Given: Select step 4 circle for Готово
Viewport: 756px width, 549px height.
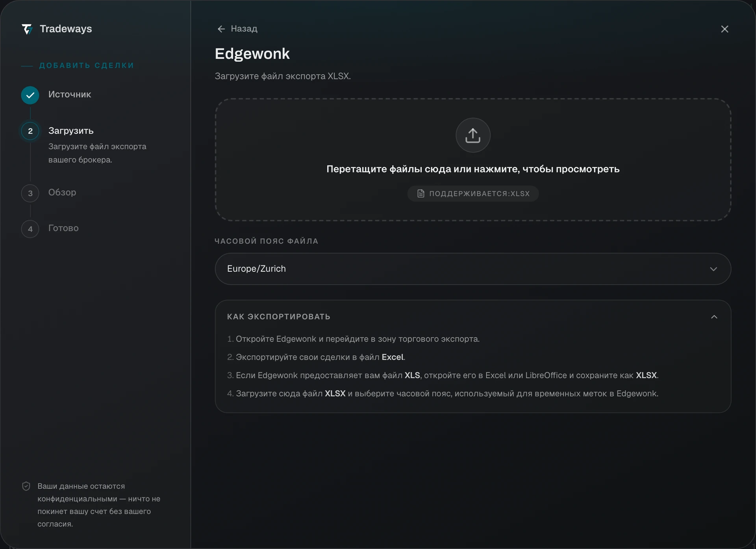Looking at the screenshot, I should point(30,229).
